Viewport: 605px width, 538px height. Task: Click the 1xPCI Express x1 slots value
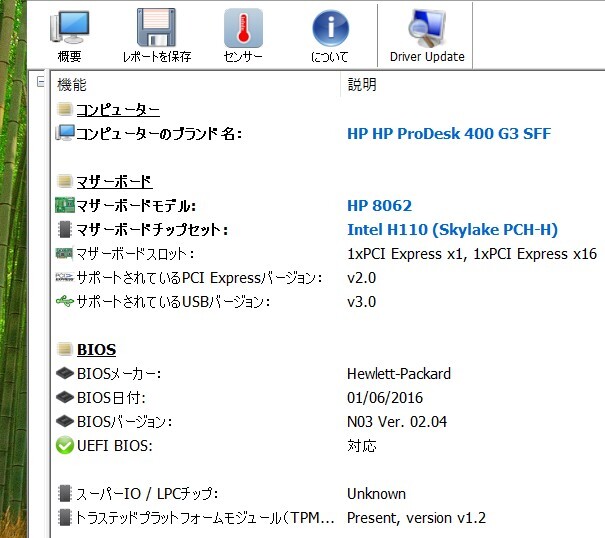(x=472, y=254)
